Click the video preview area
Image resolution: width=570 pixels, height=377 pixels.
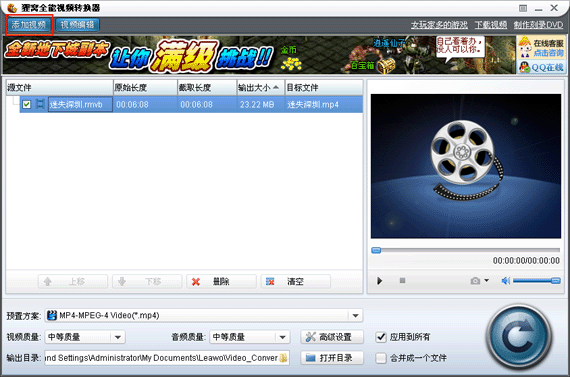tap(466, 166)
